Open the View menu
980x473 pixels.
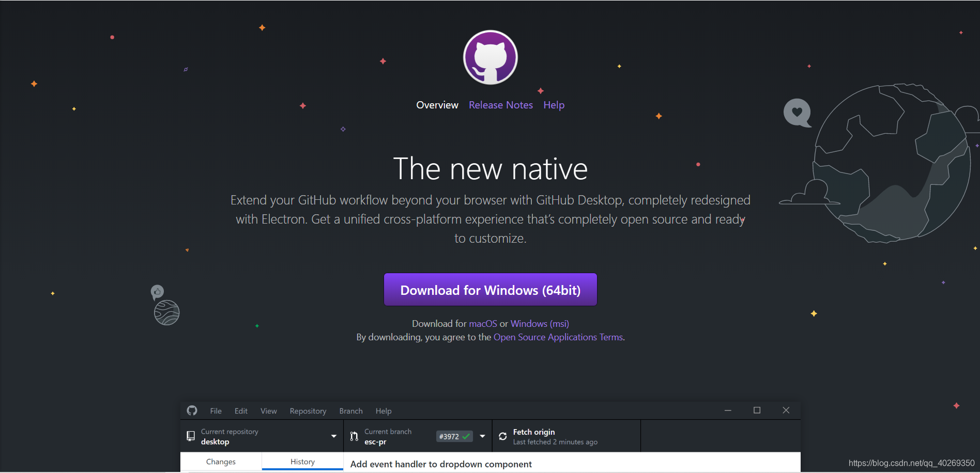click(x=268, y=411)
